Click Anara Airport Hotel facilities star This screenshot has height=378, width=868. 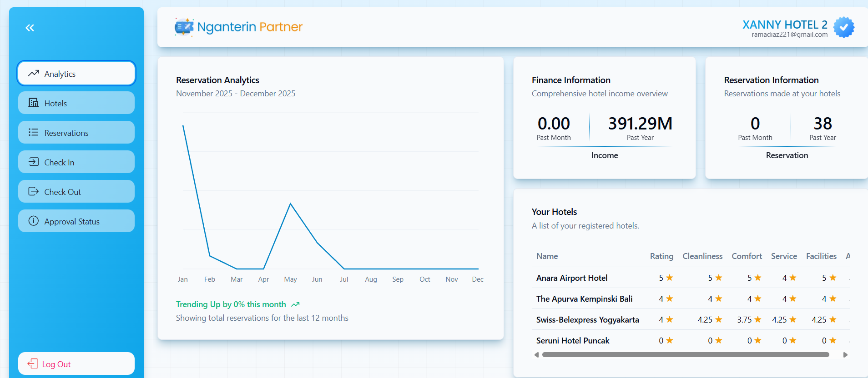[833, 278]
